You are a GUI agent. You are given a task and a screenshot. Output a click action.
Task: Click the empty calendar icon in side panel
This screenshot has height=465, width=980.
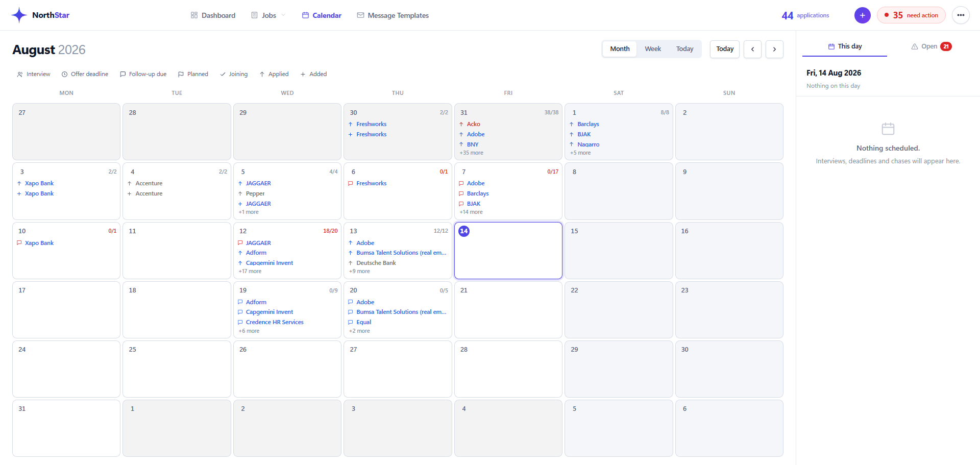coord(888,129)
